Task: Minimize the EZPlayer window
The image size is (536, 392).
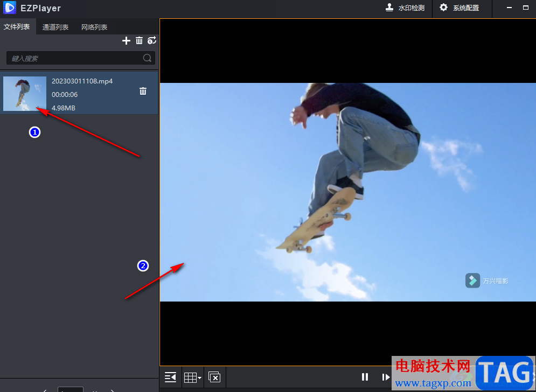Action: (x=510, y=8)
